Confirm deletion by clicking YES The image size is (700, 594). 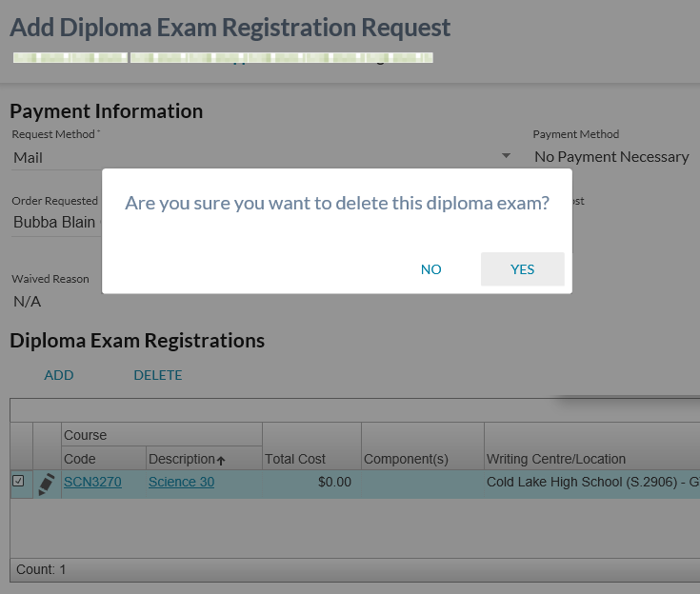pyautogui.click(x=522, y=269)
